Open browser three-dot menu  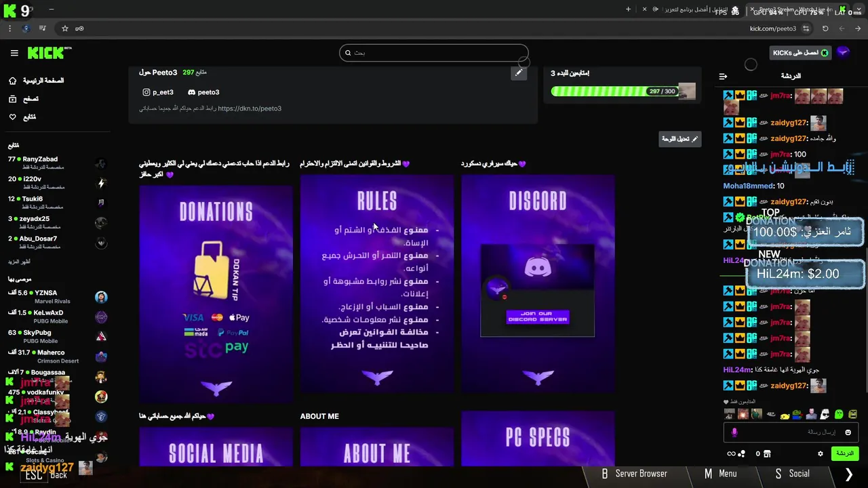pos(9,28)
